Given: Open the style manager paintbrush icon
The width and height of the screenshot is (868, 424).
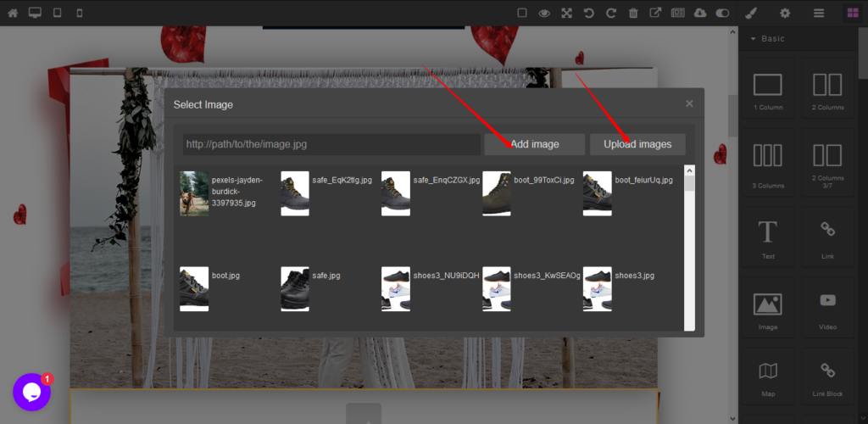Looking at the screenshot, I should pos(750,13).
